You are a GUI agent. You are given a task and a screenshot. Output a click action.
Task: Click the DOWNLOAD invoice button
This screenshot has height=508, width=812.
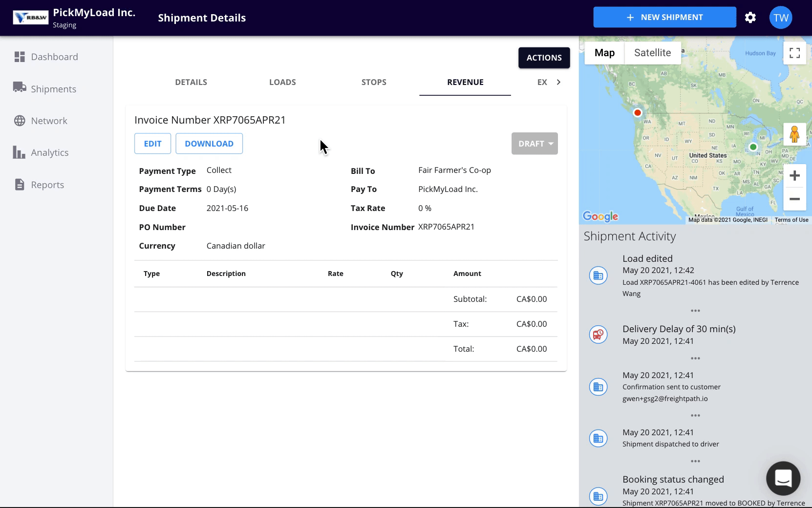(209, 144)
